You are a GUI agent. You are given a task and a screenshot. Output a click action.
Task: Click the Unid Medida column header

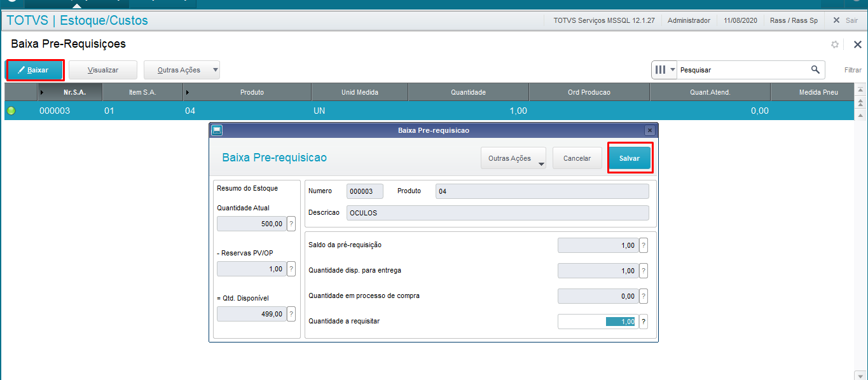tap(360, 92)
